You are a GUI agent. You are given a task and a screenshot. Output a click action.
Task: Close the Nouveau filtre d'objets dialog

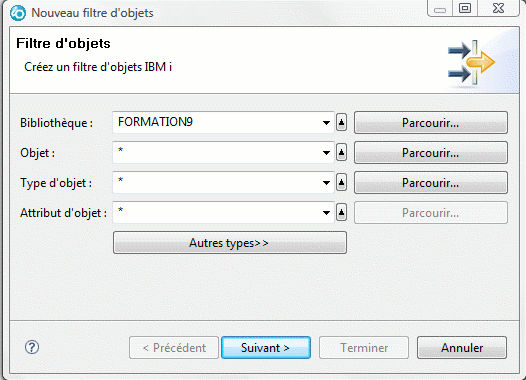pyautogui.click(x=498, y=8)
